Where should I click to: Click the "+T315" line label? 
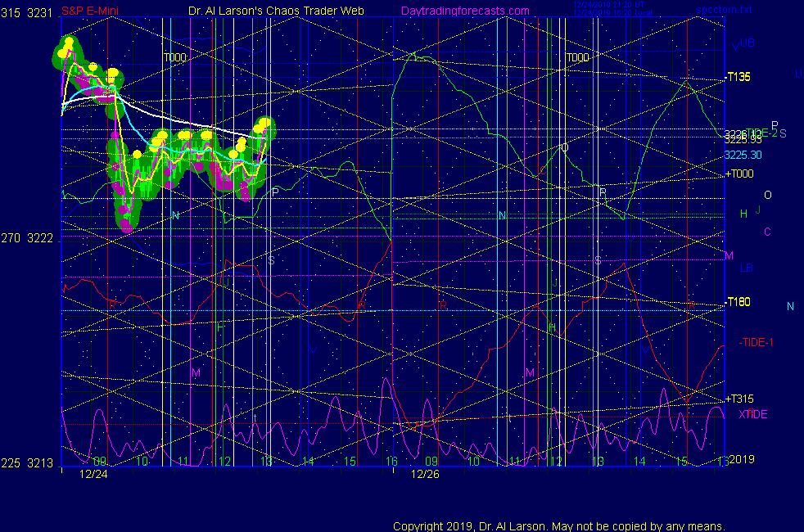click(x=739, y=399)
